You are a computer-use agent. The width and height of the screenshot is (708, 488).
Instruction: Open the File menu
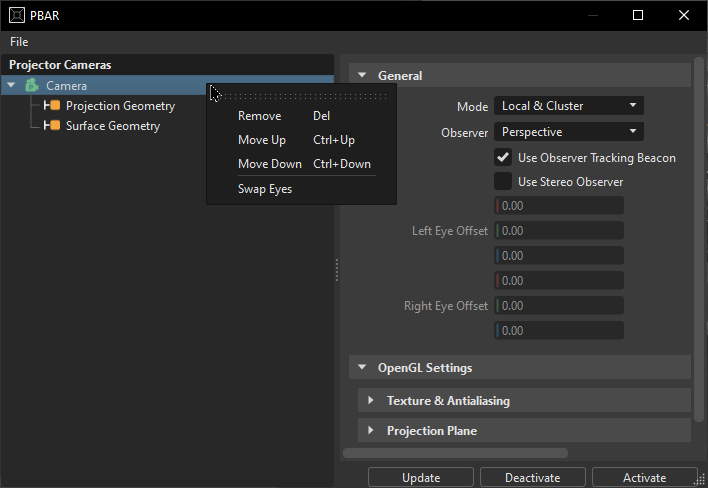coord(19,42)
